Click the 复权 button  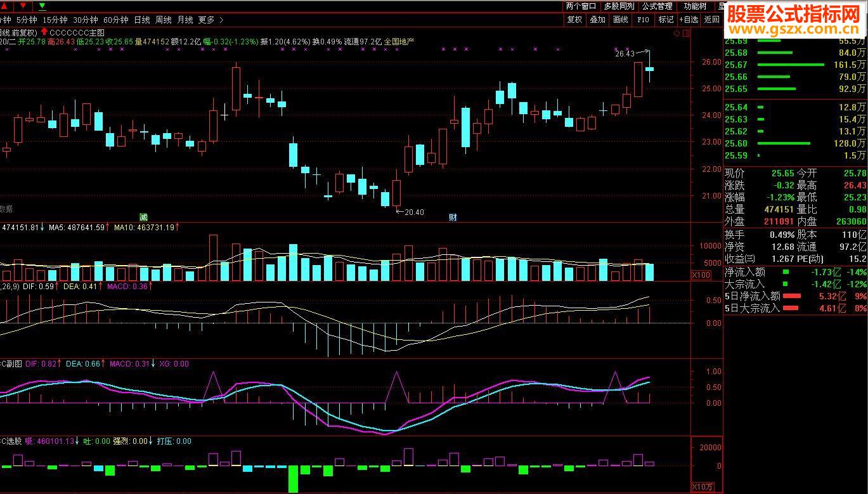pyautogui.click(x=575, y=20)
